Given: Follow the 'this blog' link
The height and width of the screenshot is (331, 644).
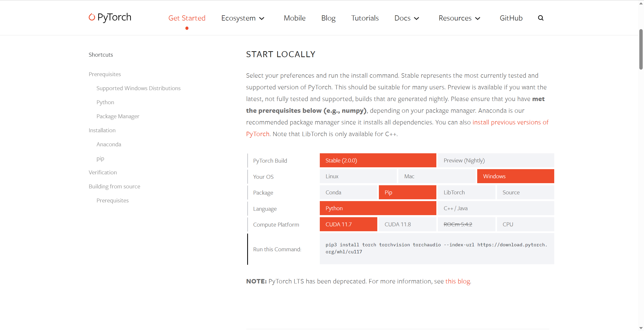Looking at the screenshot, I should (457, 281).
